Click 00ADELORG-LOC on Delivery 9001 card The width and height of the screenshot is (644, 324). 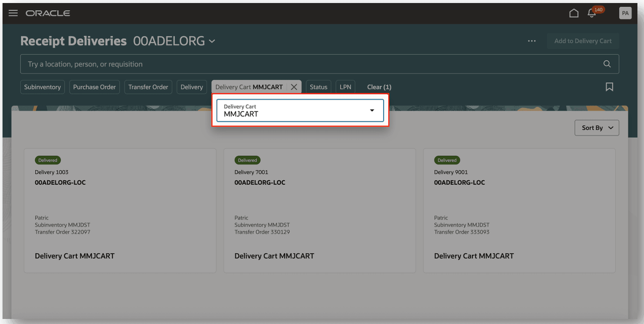point(459,182)
